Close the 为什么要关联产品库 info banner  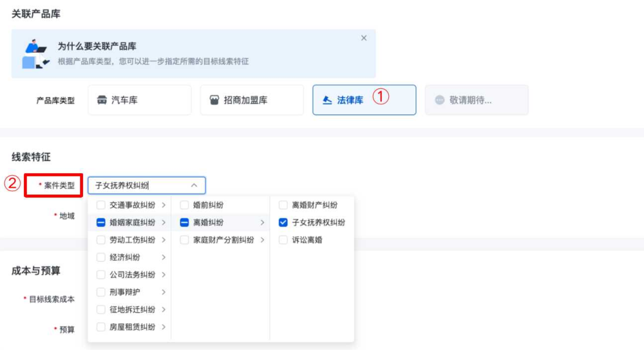point(363,38)
